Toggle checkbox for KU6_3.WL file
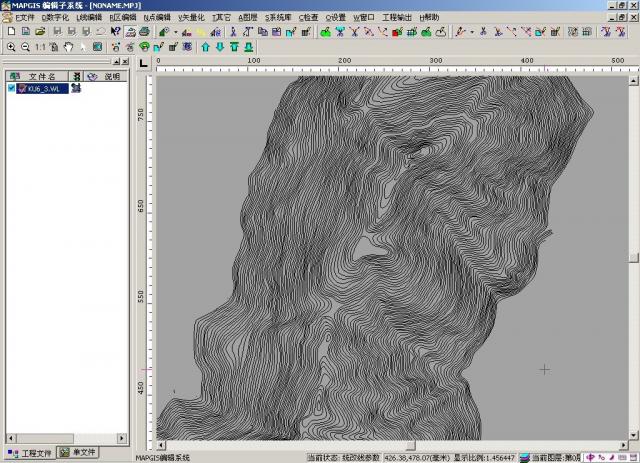Viewport: 640px width, 463px height. [11, 88]
